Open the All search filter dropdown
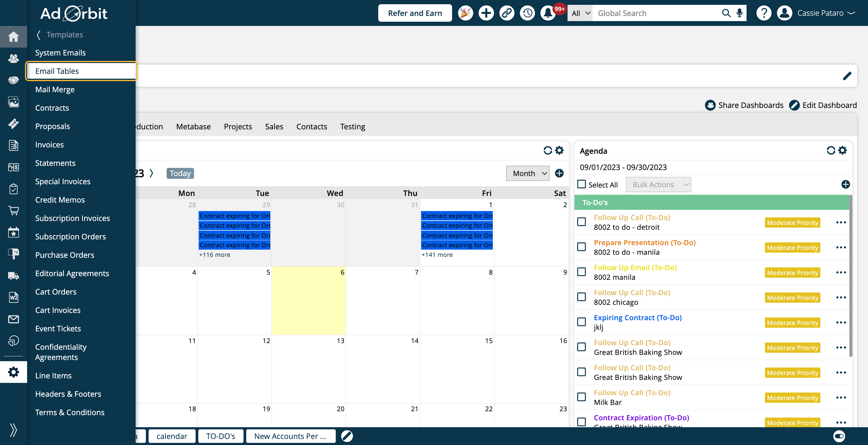Screen dimensions: 868x445 click(x=580, y=13)
